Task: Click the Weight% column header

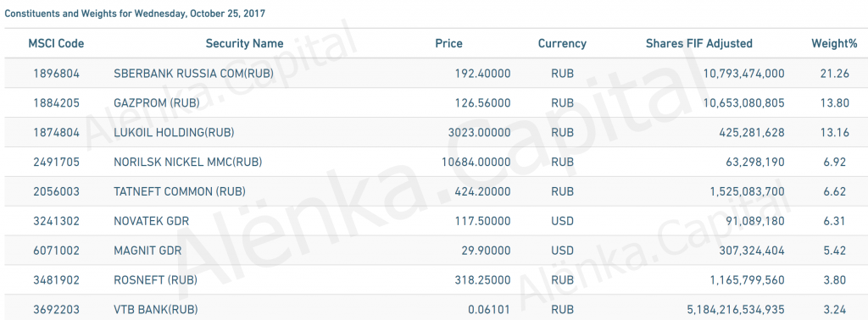Action: pos(834,44)
